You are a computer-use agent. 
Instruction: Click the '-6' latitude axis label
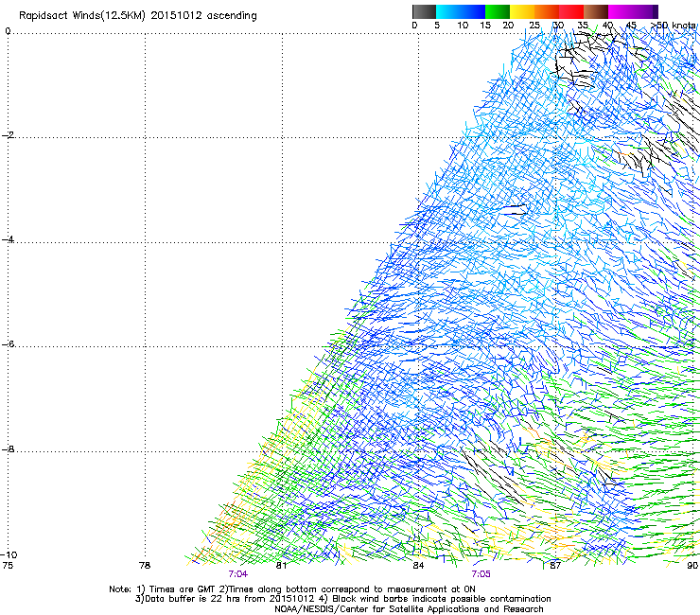point(8,344)
